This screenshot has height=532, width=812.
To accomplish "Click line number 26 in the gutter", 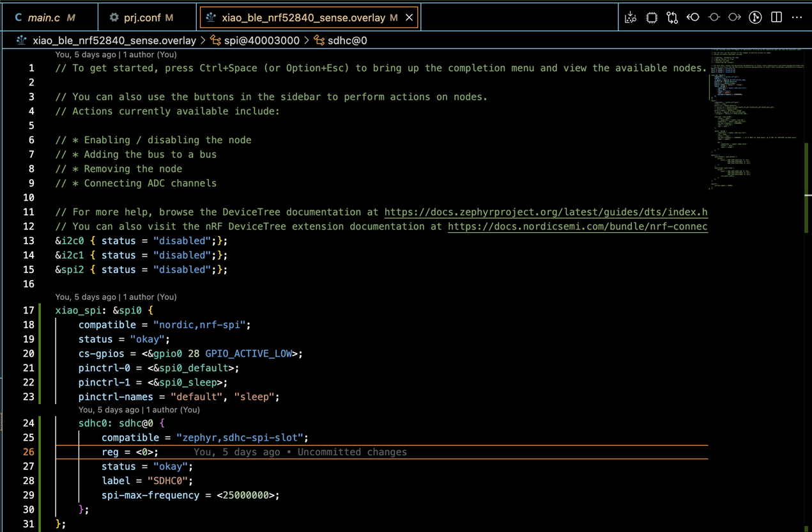I will pos(28,452).
